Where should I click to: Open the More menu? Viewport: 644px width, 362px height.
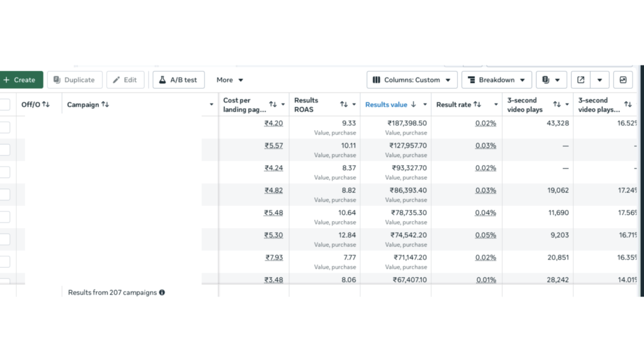[230, 80]
